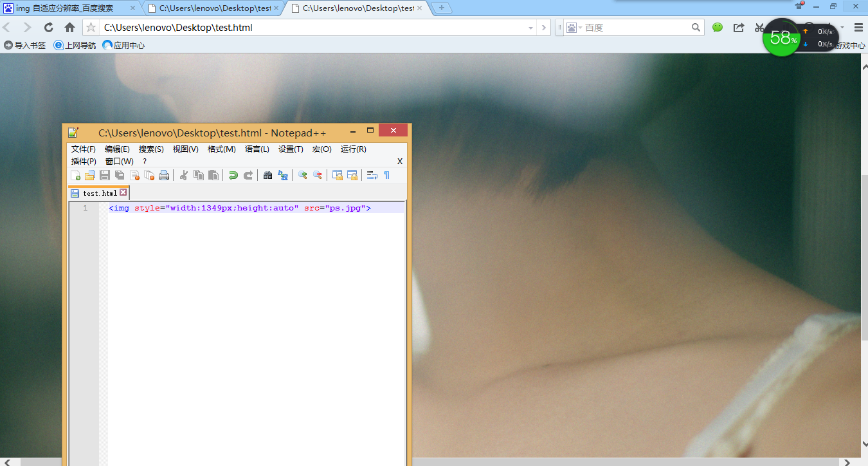This screenshot has height=466, width=868.
Task: Open the 设置(T) menu
Action: click(x=291, y=149)
